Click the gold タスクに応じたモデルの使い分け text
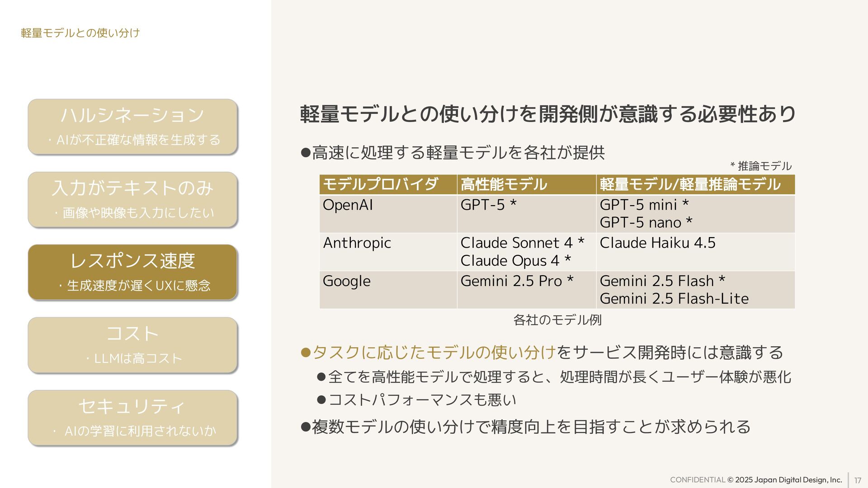This screenshot has height=488, width=868. click(434, 352)
